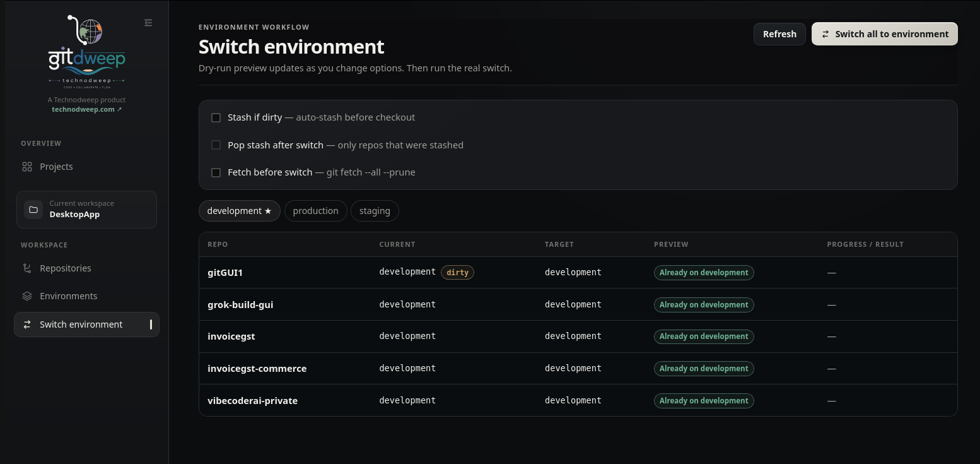Click the PREVIEW column header
Viewport: 980px width, 464px height.
(x=671, y=244)
